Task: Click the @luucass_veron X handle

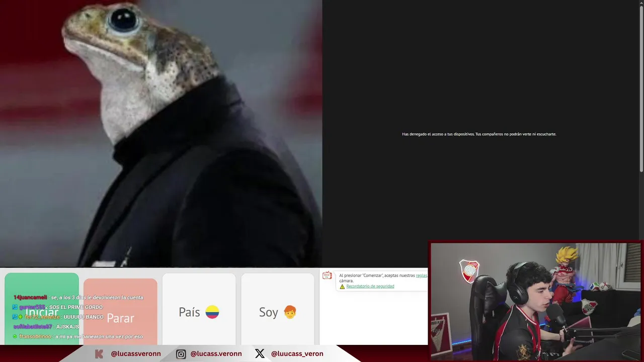Action: point(297,354)
